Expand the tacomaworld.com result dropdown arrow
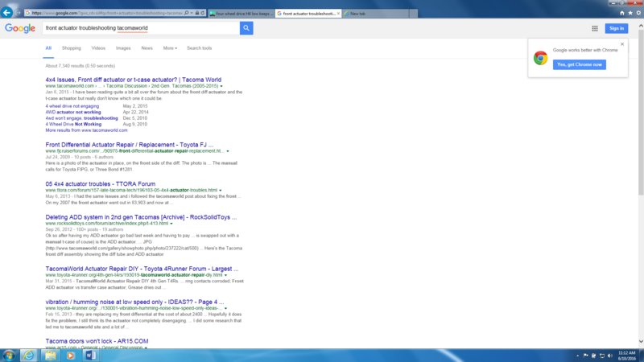644x362 pixels. pyautogui.click(x=221, y=86)
